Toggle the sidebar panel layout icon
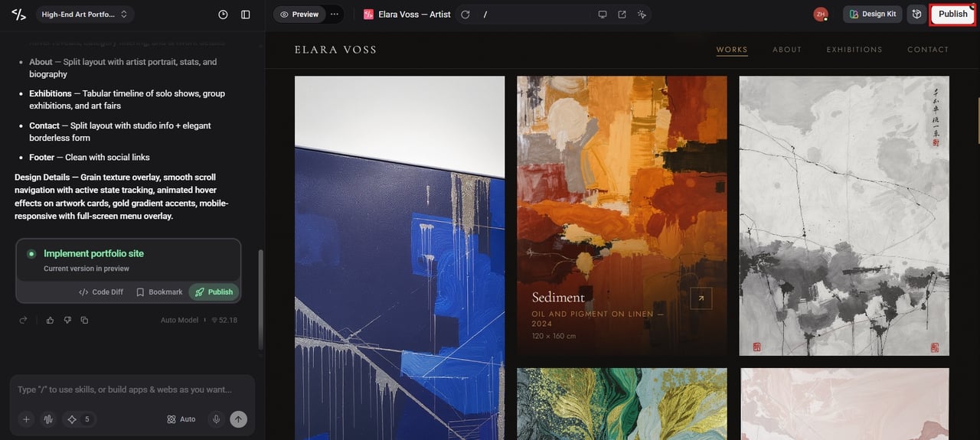Viewport: 980px width, 440px height. (246, 15)
